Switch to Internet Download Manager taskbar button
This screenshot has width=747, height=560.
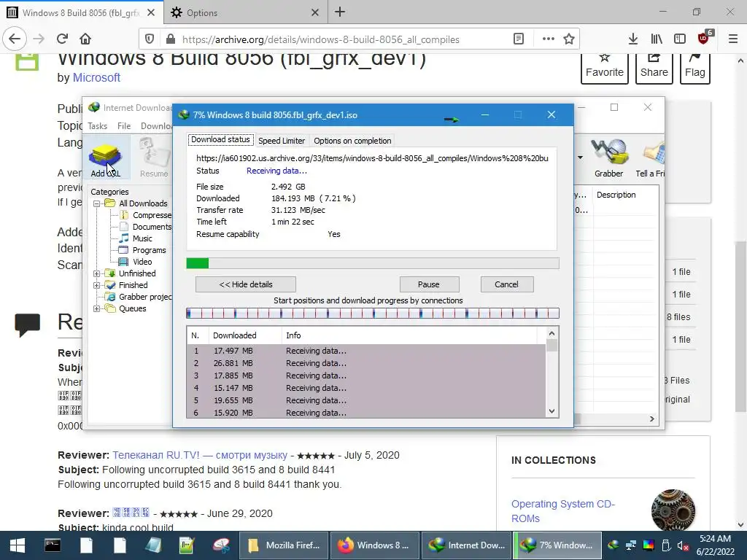pyautogui.click(x=466, y=545)
